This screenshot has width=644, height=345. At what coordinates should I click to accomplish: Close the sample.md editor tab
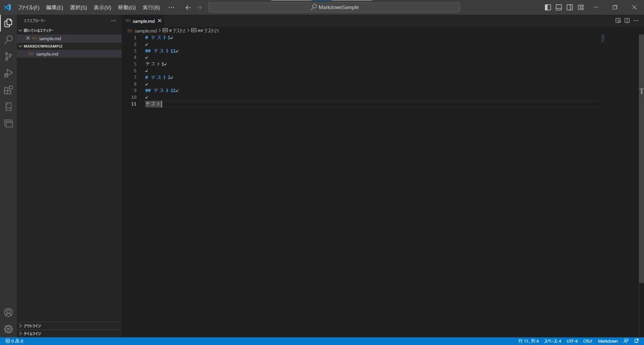point(160,21)
